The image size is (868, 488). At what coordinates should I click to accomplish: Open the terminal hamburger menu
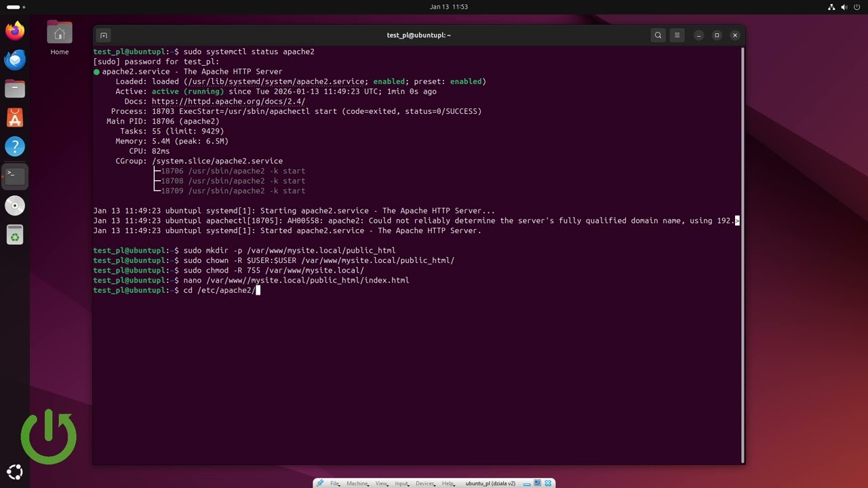point(677,35)
